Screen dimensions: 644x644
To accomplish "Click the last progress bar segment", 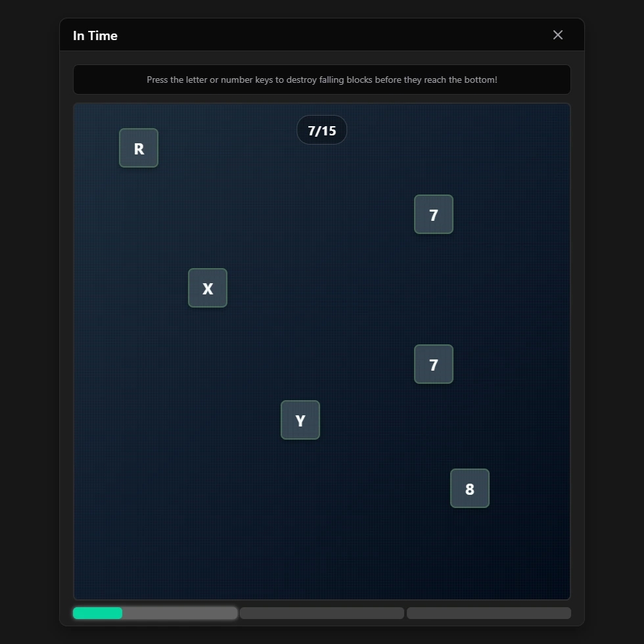I will (x=489, y=613).
